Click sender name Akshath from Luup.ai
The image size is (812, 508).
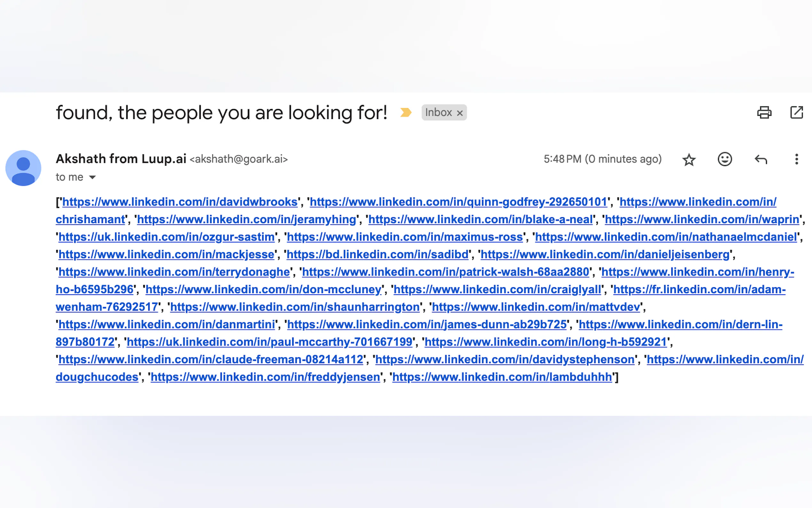[x=121, y=159]
